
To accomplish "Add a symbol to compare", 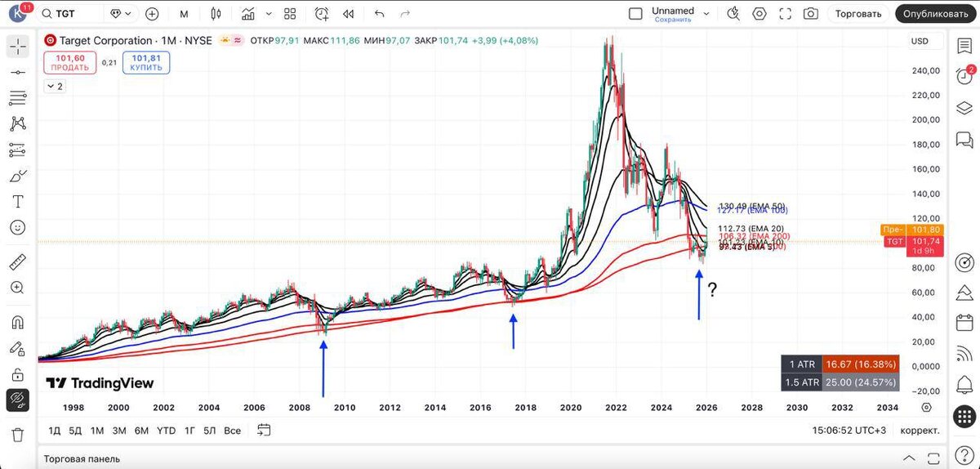I will pos(152,14).
